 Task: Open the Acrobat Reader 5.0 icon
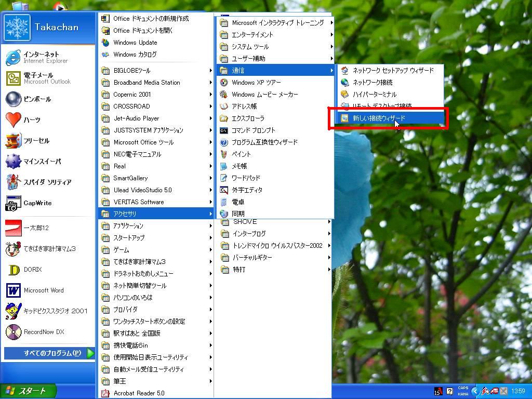[105, 393]
